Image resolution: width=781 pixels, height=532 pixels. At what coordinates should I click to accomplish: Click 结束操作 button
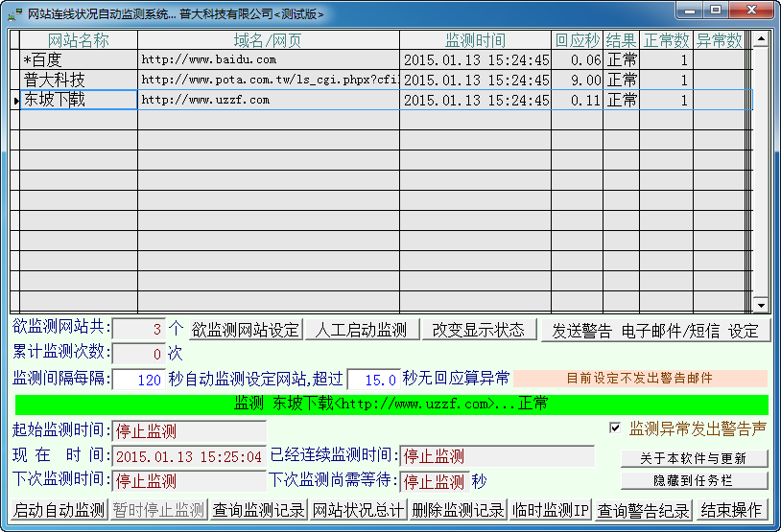point(731,510)
